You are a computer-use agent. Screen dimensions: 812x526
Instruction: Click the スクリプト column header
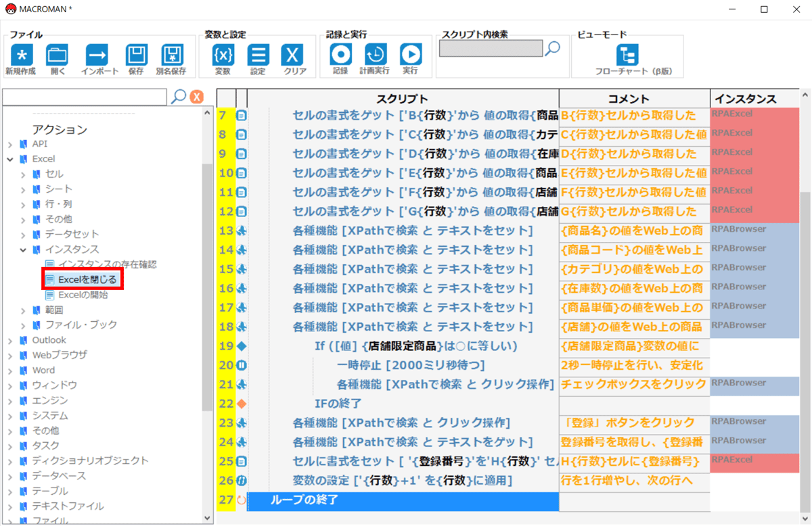coord(403,98)
